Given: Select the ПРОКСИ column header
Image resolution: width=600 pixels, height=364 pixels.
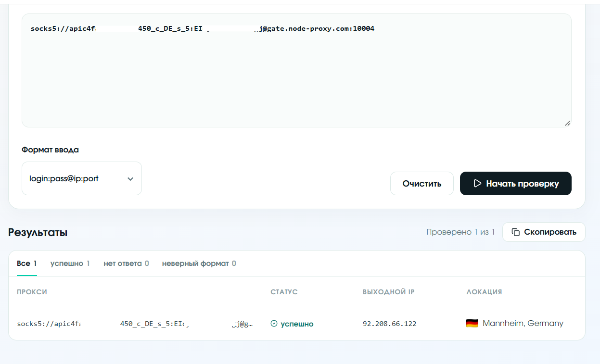Looking at the screenshot, I should (32, 292).
